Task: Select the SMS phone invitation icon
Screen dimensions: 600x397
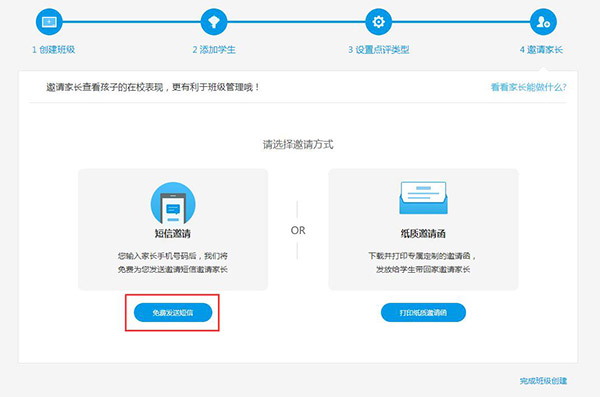Action: pos(173,203)
